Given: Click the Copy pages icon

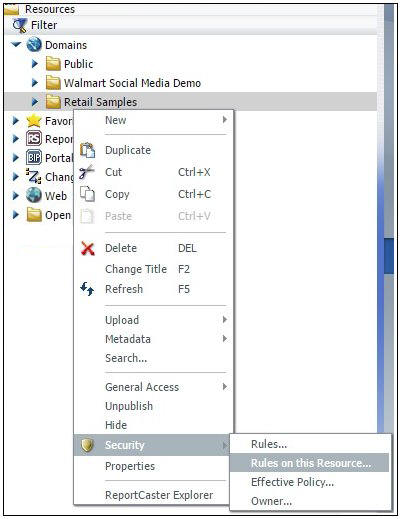Looking at the screenshot, I should (88, 194).
